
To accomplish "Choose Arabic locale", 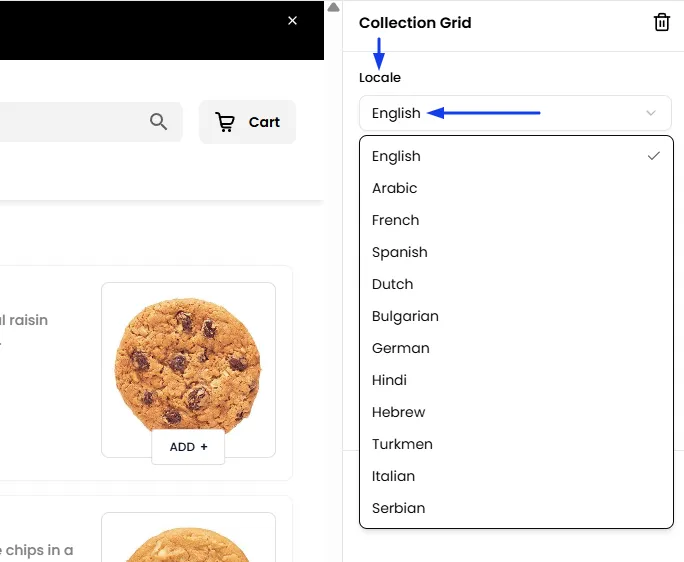I will (516, 188).
